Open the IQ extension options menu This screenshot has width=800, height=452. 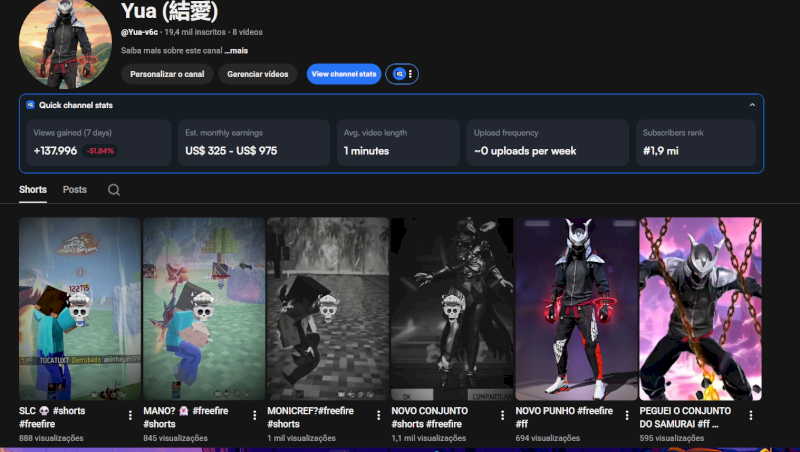pos(410,74)
